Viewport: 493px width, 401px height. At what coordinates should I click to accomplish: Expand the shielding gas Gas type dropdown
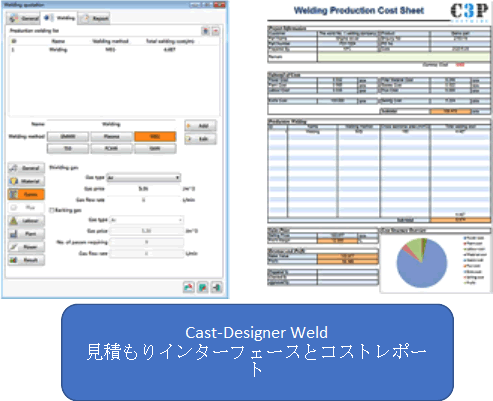(x=144, y=178)
